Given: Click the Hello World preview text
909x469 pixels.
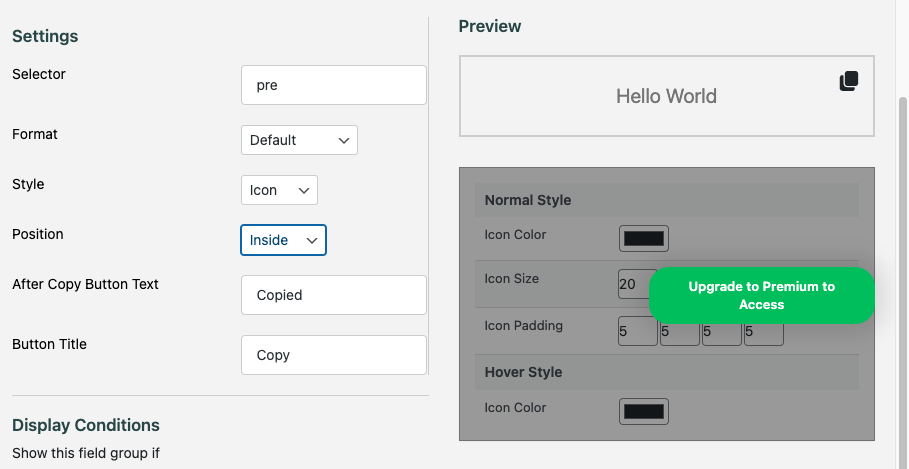Looking at the screenshot, I should 666,96.
